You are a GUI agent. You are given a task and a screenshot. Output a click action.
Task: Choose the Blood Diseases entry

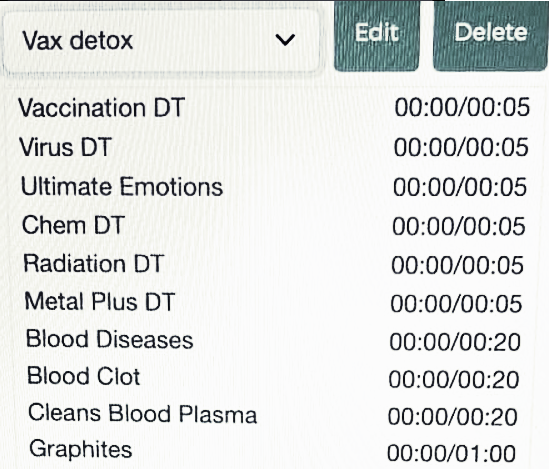[x=110, y=339]
